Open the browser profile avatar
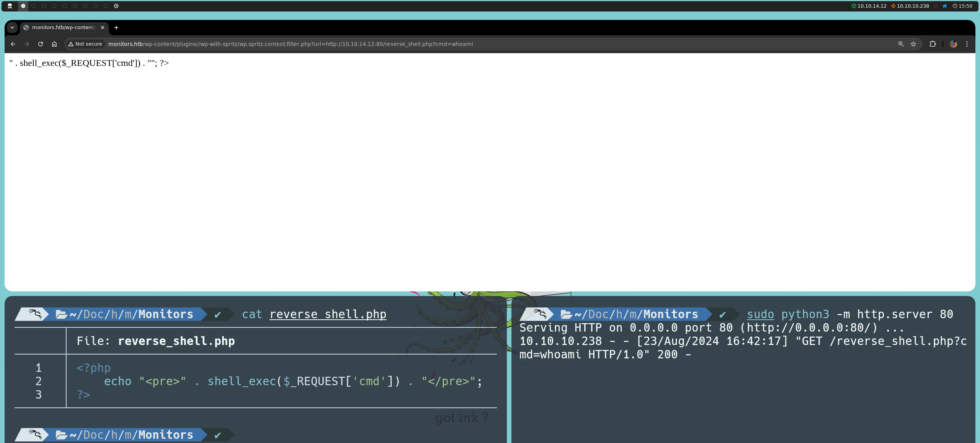Viewport: 980px width, 443px height. pyautogui.click(x=953, y=44)
